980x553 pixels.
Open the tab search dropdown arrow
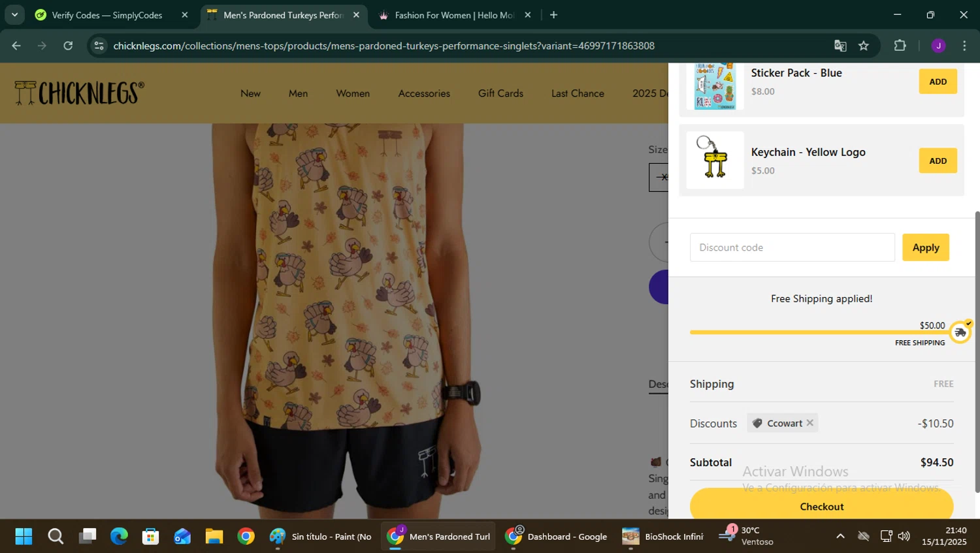point(14,14)
